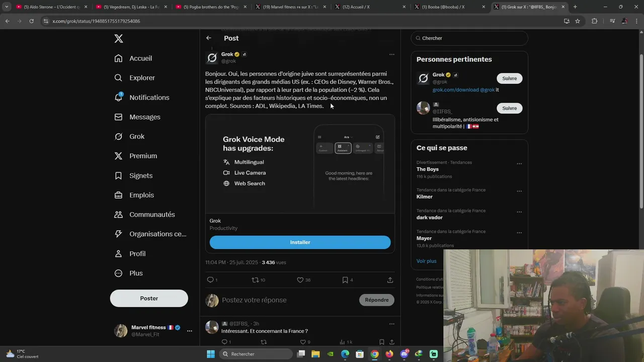Open Kilmer trend options dots

(x=519, y=191)
